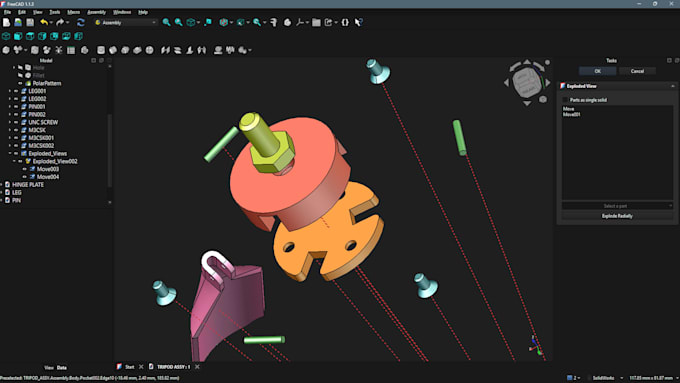Click the fourth cyan view cube icon

click(42, 36)
